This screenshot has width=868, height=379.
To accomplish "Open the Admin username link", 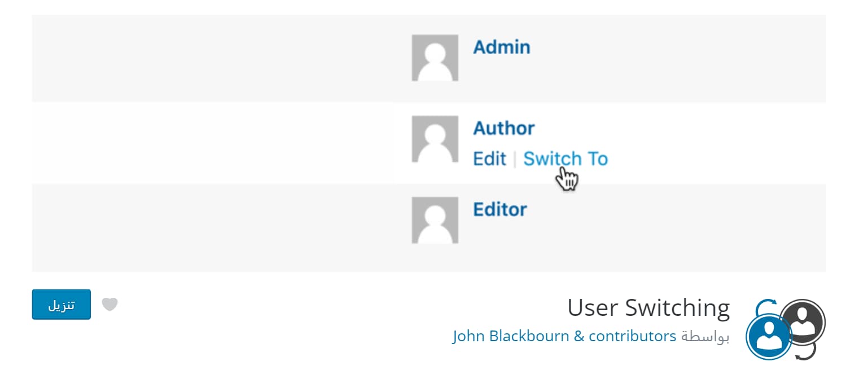I will [501, 47].
